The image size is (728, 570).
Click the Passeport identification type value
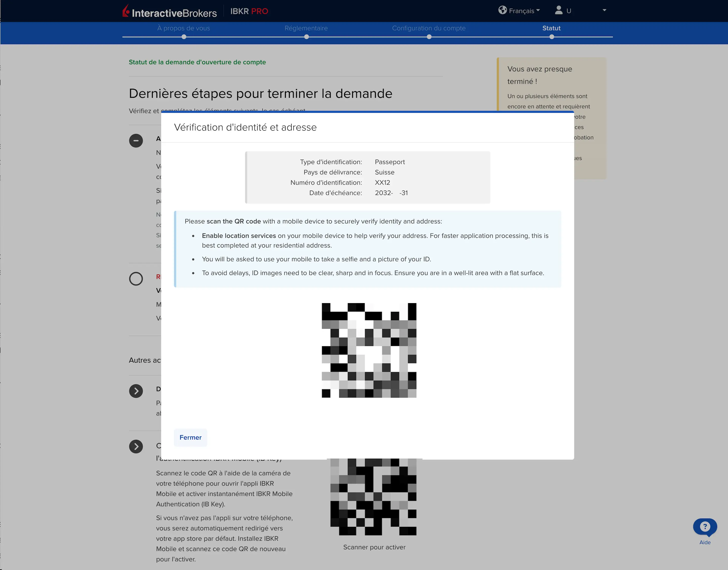point(390,162)
